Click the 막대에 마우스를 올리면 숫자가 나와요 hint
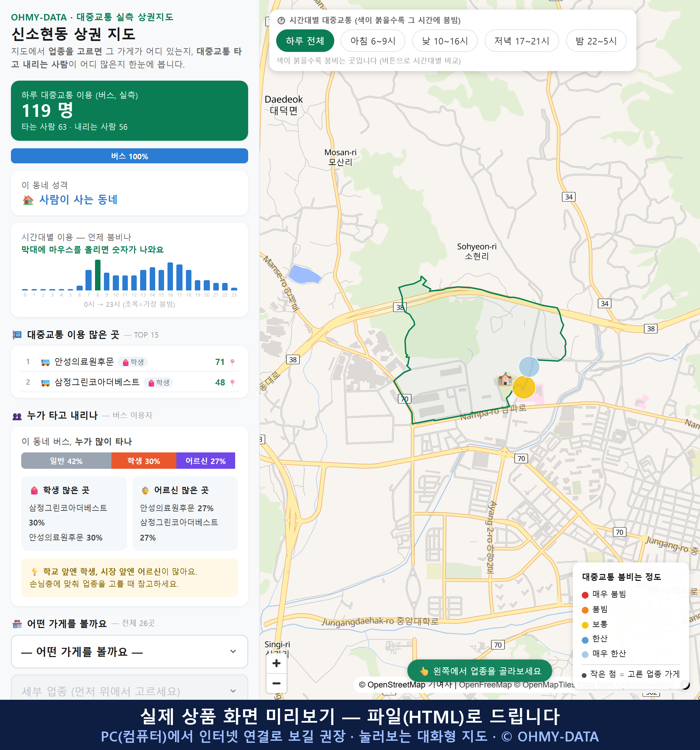The height and width of the screenshot is (750, 700). click(92, 250)
